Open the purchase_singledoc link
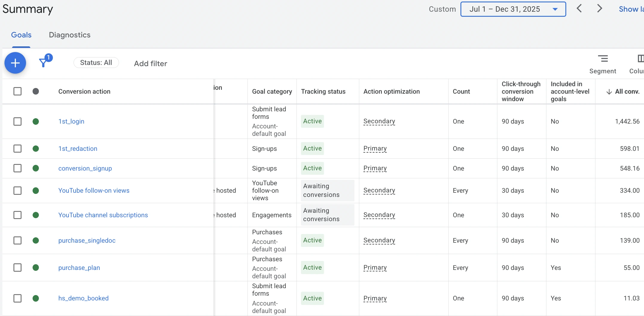 [87, 240]
